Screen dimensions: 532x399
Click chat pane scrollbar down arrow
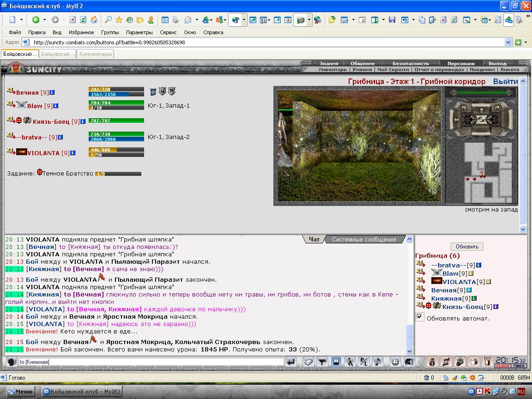click(410, 351)
